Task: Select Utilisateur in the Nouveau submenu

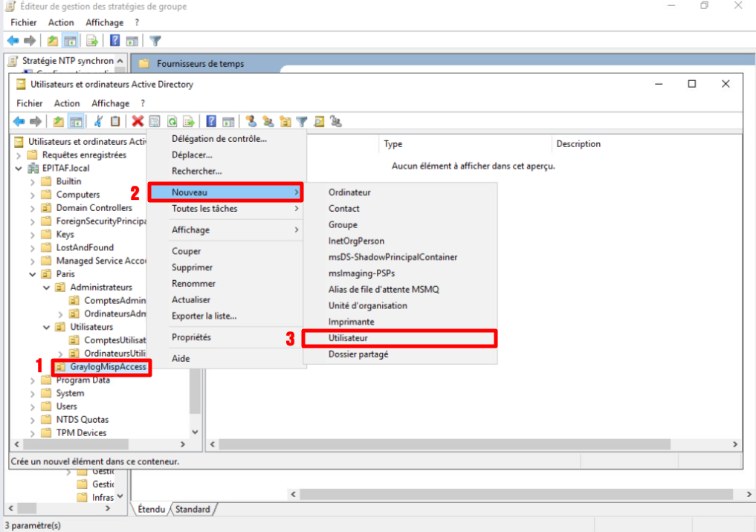Action: click(348, 338)
